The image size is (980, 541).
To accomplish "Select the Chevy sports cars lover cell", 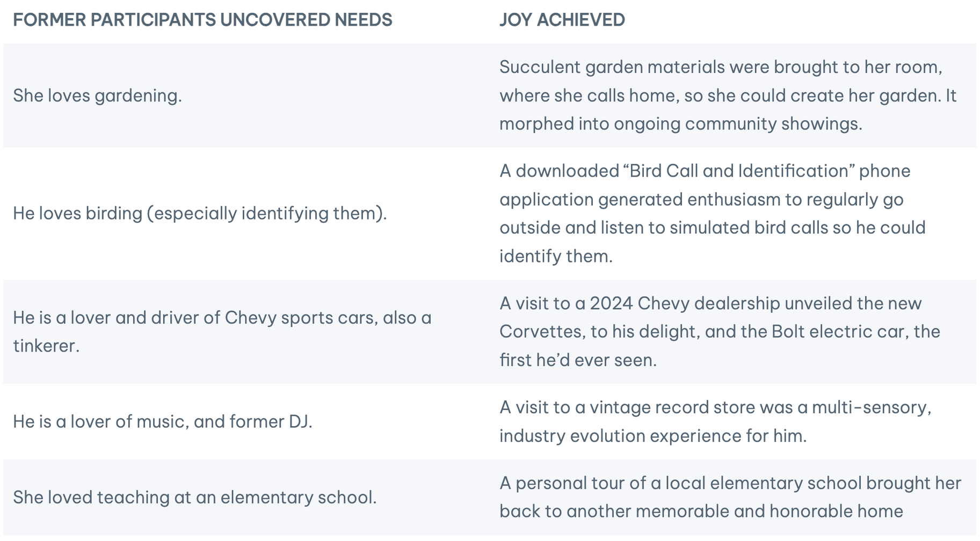I will click(222, 318).
